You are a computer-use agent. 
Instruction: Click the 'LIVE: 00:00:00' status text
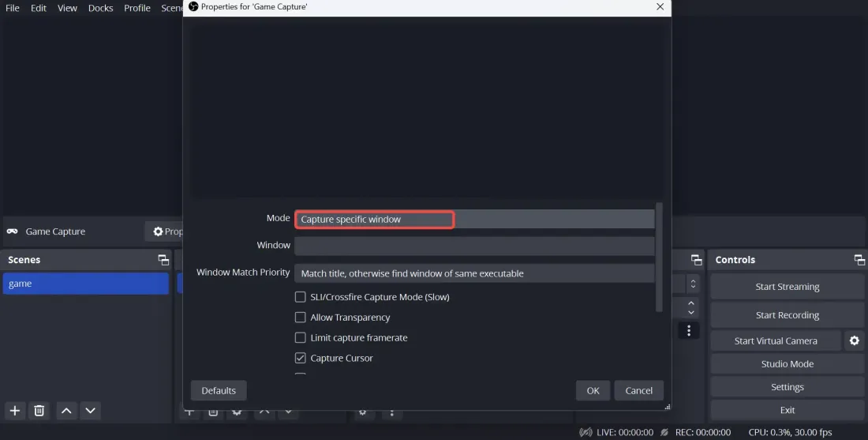pyautogui.click(x=625, y=433)
